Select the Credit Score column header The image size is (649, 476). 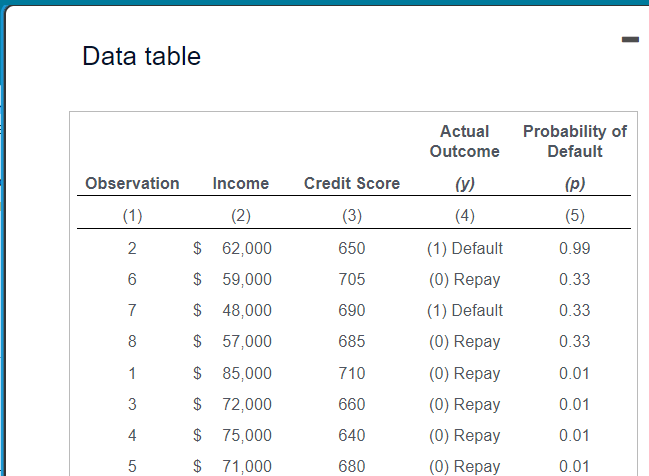[x=352, y=183]
